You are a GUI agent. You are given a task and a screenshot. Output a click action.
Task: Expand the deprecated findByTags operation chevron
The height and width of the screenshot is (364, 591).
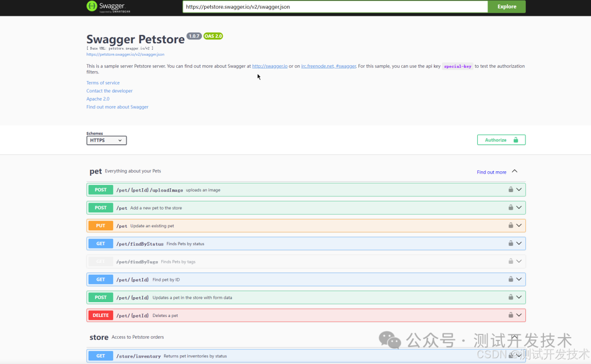tap(519, 262)
